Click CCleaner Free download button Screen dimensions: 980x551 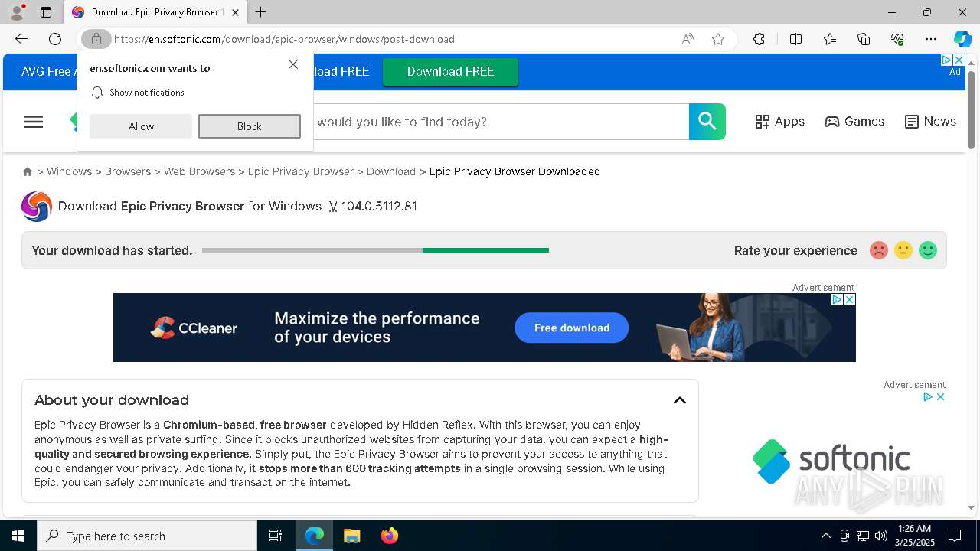point(572,328)
